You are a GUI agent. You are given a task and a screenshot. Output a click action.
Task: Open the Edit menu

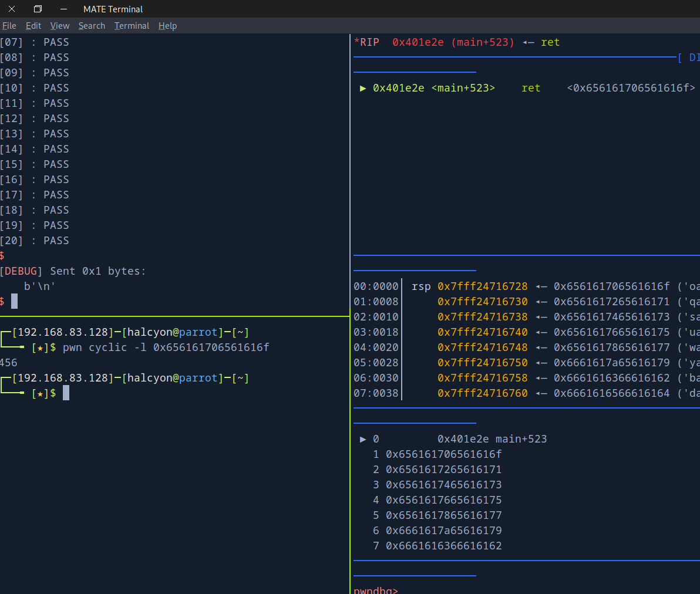click(x=33, y=26)
